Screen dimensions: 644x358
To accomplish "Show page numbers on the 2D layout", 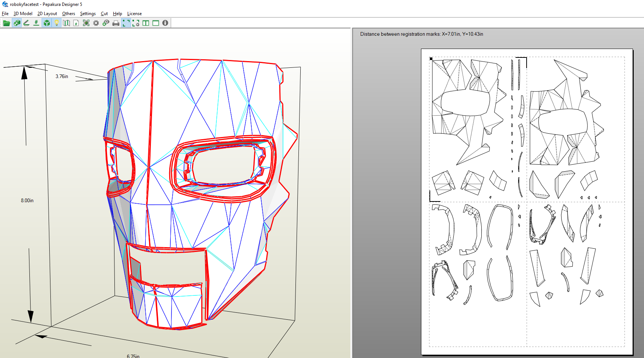I will [76, 22].
